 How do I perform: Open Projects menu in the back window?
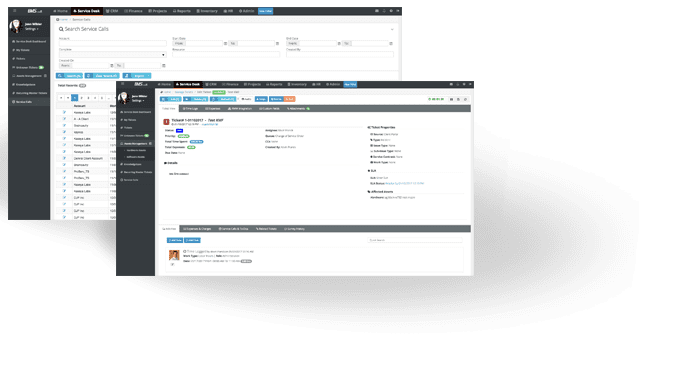[157, 11]
